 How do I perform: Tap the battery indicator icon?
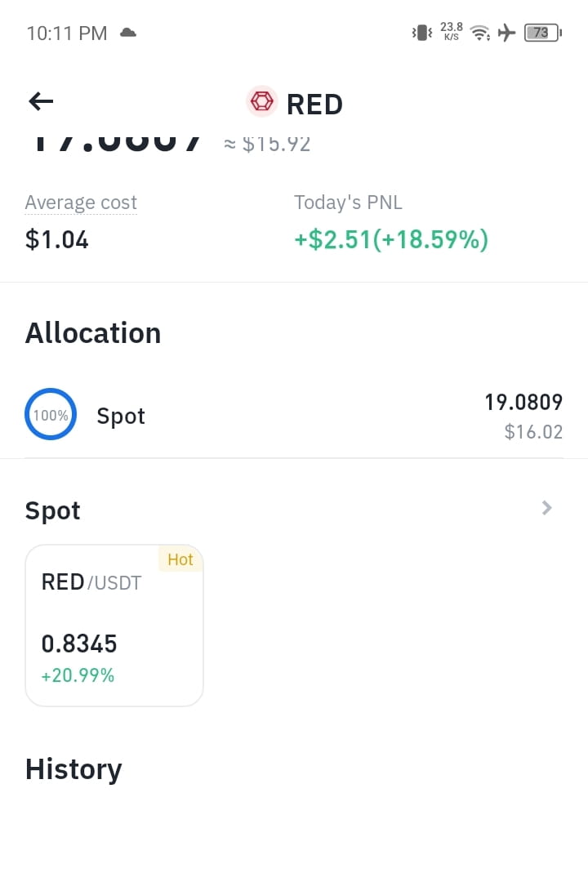pos(542,33)
